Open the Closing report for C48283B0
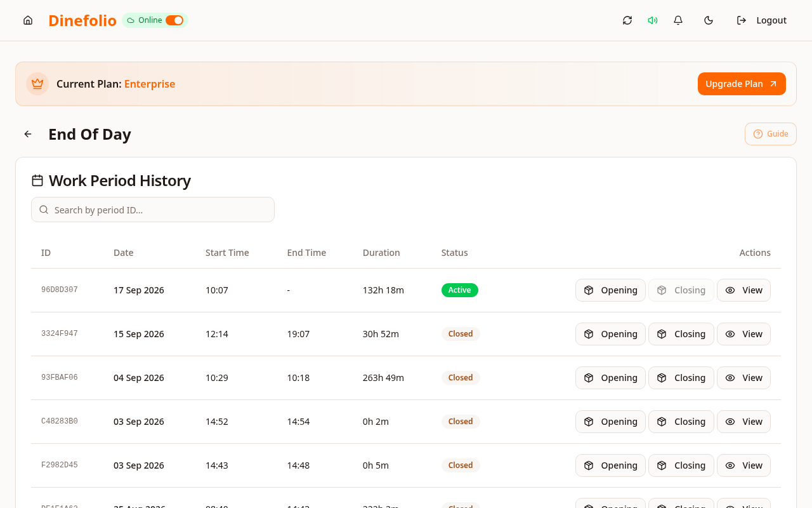Image resolution: width=812 pixels, height=508 pixels. point(681,422)
